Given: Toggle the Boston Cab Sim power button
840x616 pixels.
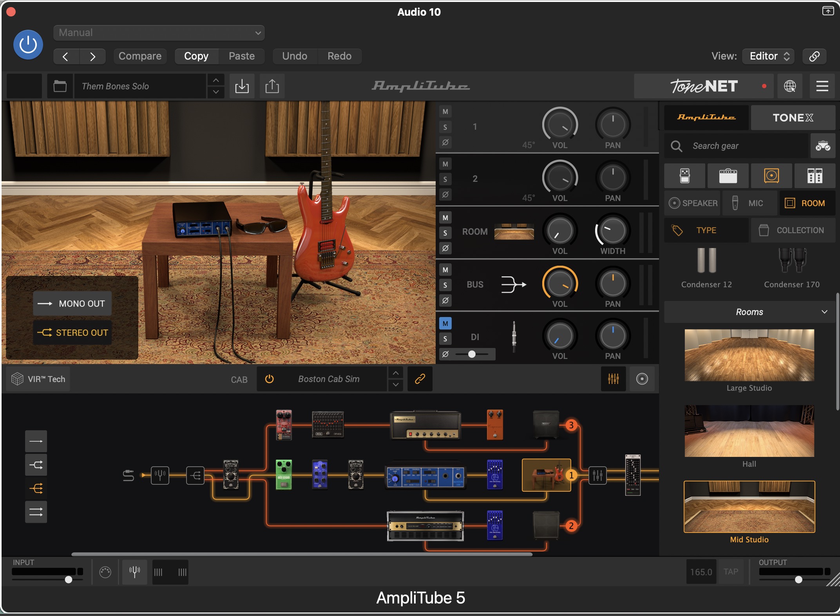Looking at the screenshot, I should pos(269,379).
